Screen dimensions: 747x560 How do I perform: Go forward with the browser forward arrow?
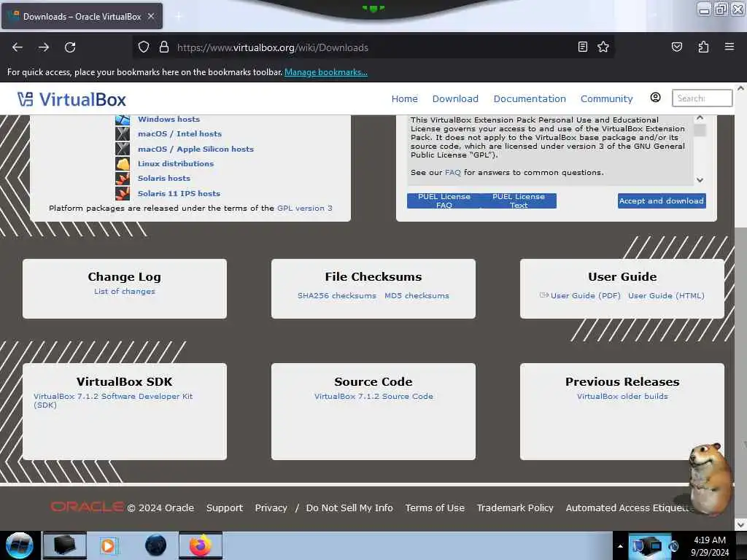point(44,47)
